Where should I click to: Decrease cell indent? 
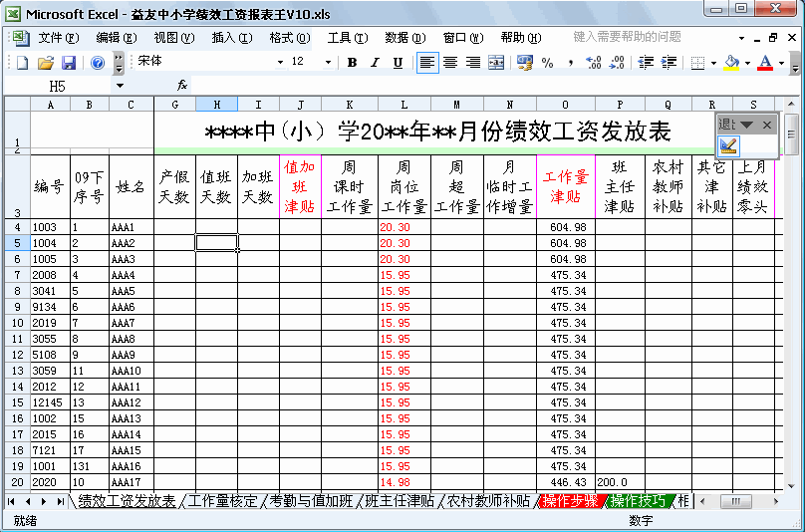[x=646, y=63]
